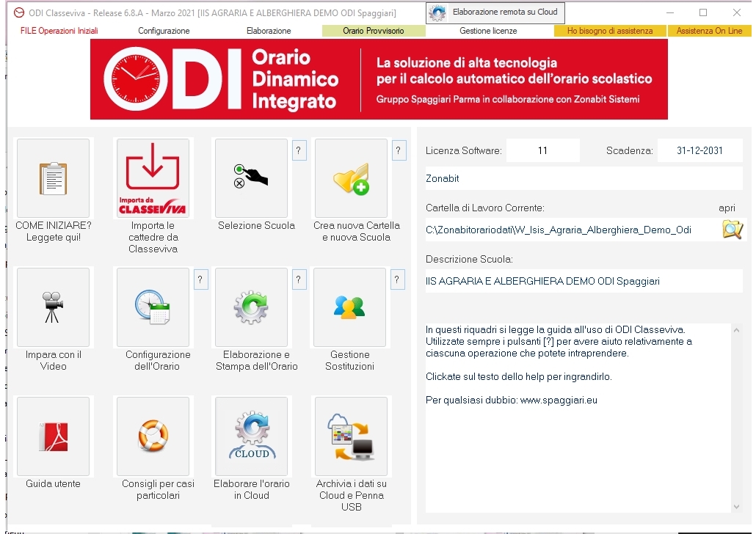The width and height of the screenshot is (756, 534).
Task: Show help for Selezione Scuola [?]
Action: [299, 151]
